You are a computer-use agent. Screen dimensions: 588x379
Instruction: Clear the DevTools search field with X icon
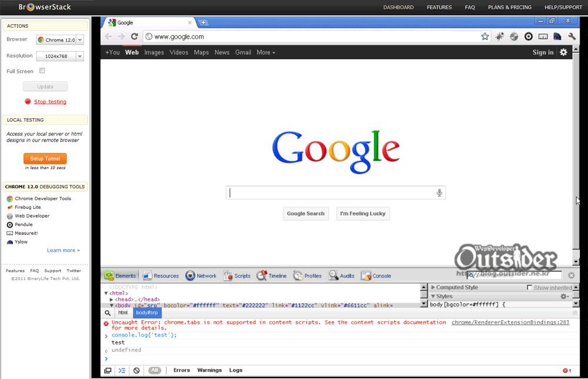tap(571, 275)
